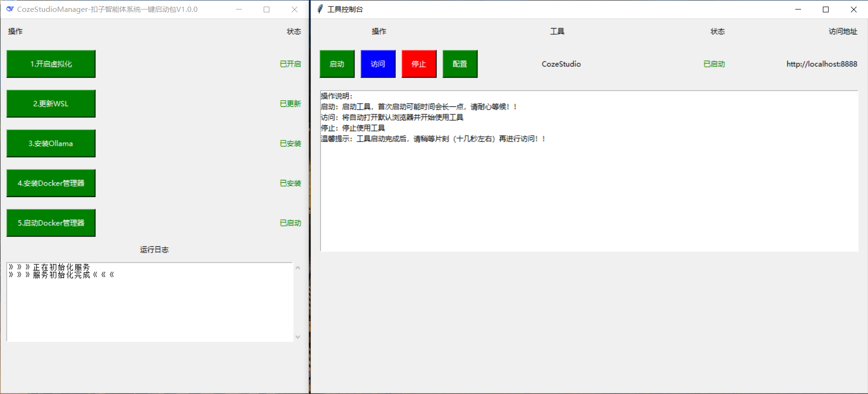Screen dimensions: 868x394
Task: Click the 已更新 status for WSL
Action: (x=290, y=103)
